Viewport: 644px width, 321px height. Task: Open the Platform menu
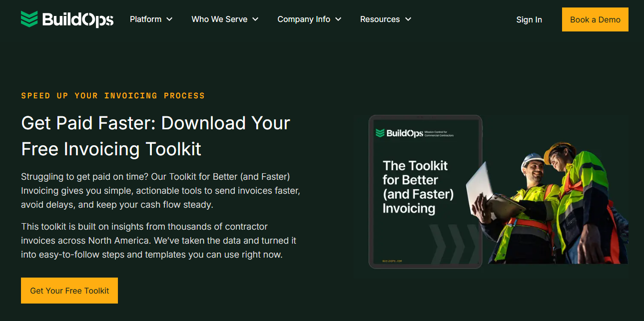click(145, 19)
